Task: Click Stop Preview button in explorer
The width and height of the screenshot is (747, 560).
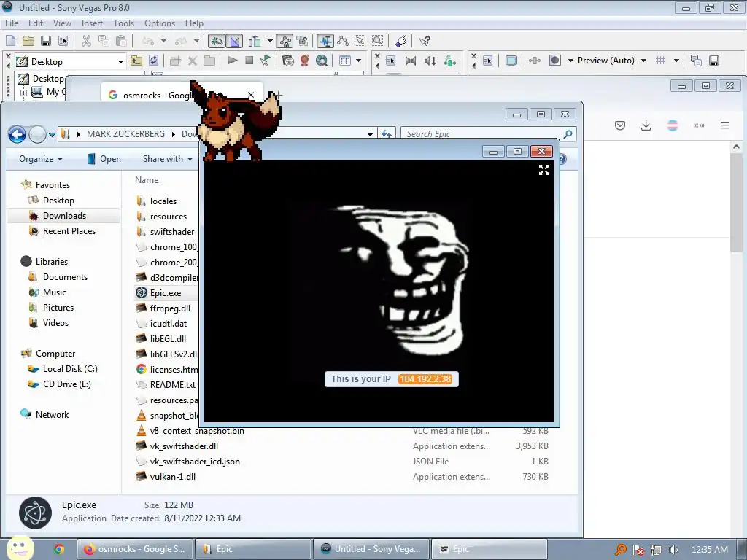Action: [x=249, y=61]
